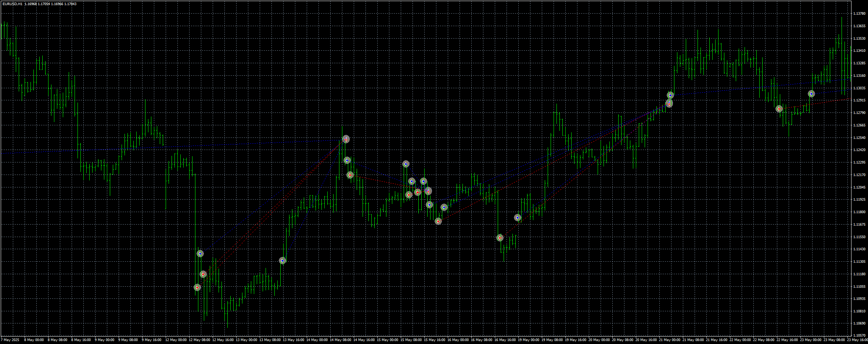Click the lowest red trade marker near 1.11055
The image size is (868, 344).
click(197, 287)
